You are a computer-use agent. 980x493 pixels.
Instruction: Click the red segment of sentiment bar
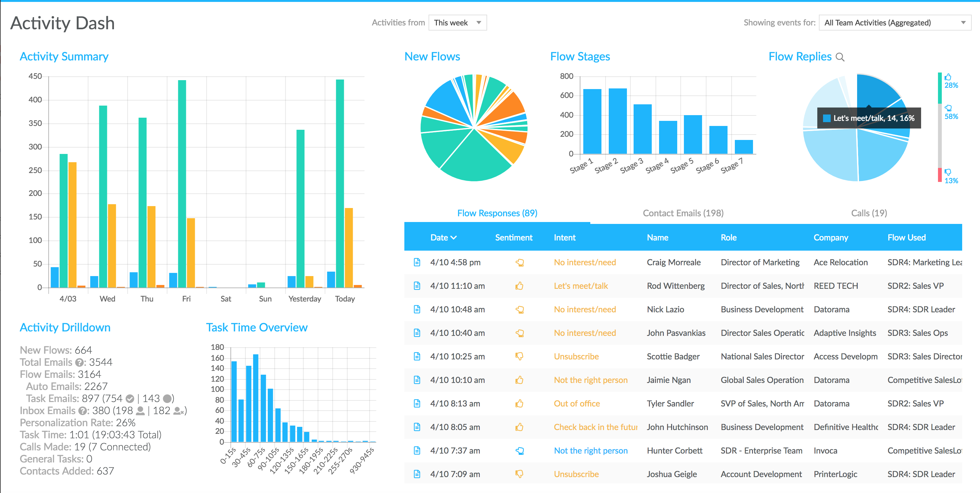click(940, 175)
